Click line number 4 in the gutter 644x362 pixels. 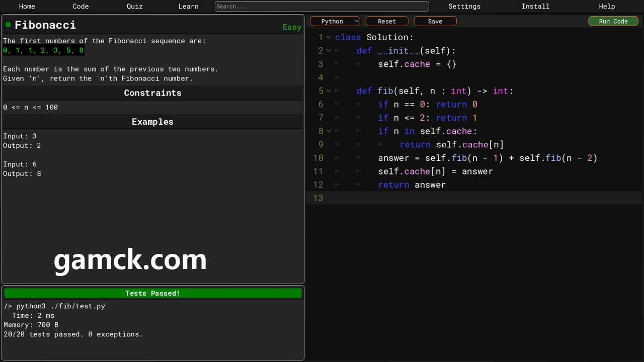point(320,77)
